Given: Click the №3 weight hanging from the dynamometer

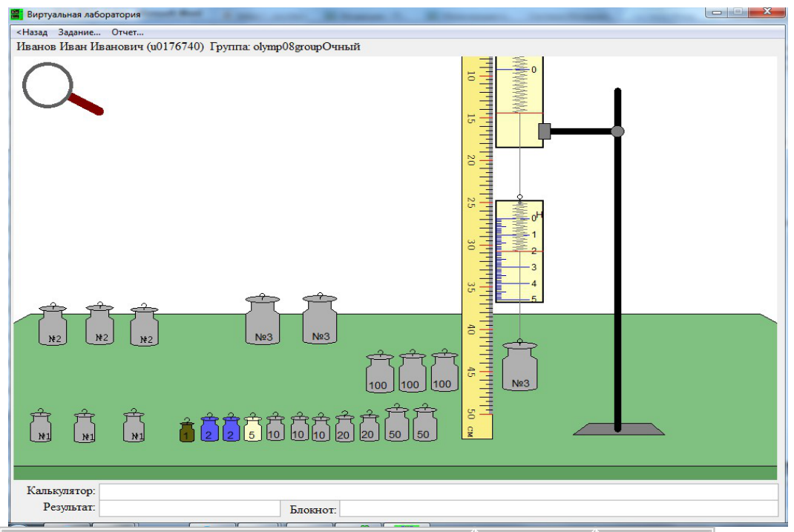Looking at the screenshot, I should pos(519,366).
